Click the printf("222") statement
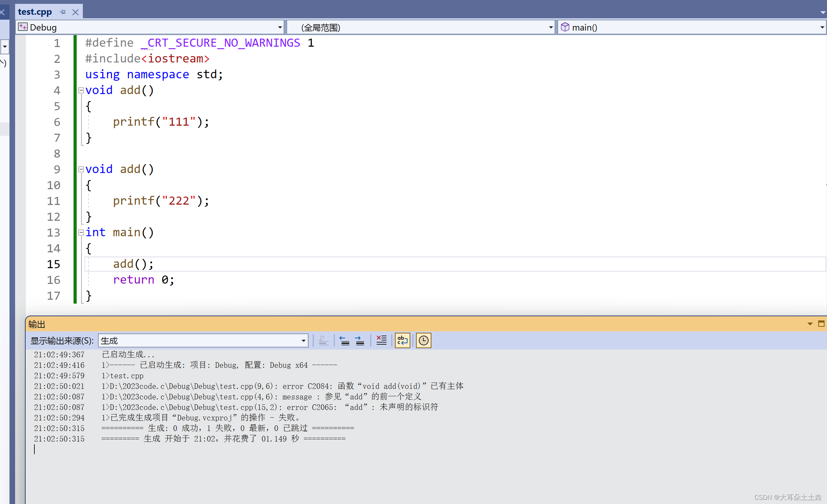The width and height of the screenshot is (827, 504). (x=161, y=201)
